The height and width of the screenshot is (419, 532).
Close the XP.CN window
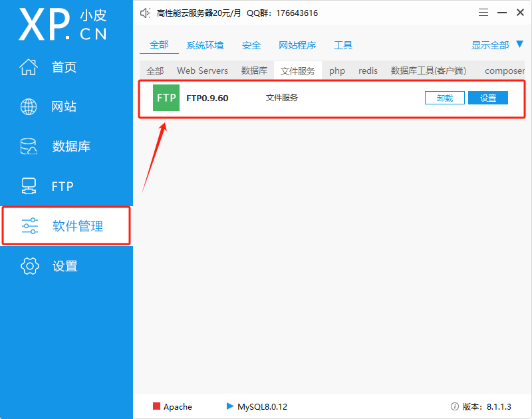[520, 13]
